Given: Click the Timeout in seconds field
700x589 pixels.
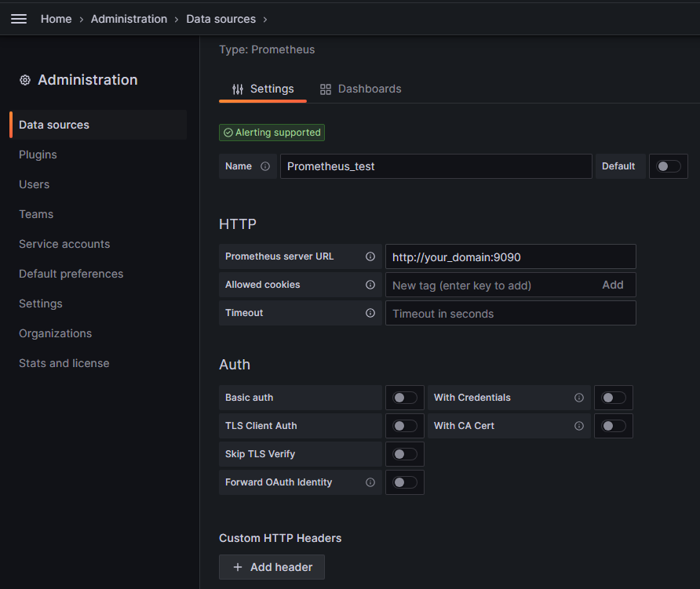Looking at the screenshot, I should 511,313.
